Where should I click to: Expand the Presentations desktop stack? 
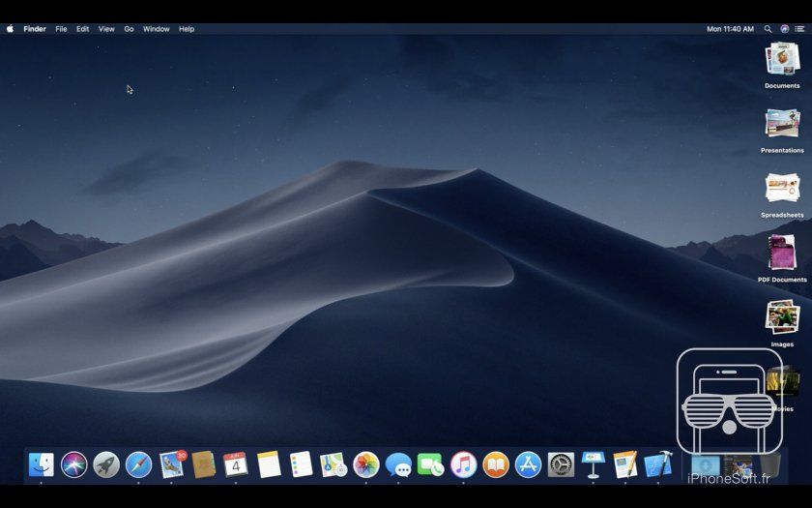782,124
